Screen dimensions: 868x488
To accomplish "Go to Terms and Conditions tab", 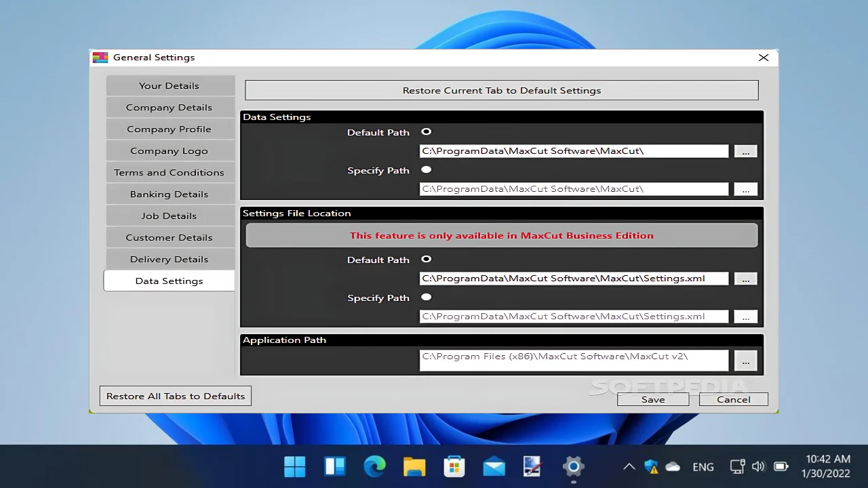I will [170, 172].
